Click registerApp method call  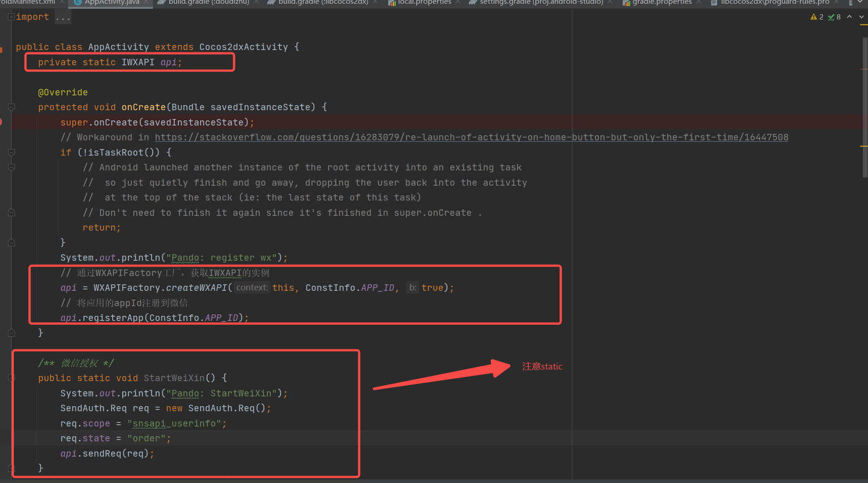(x=113, y=318)
